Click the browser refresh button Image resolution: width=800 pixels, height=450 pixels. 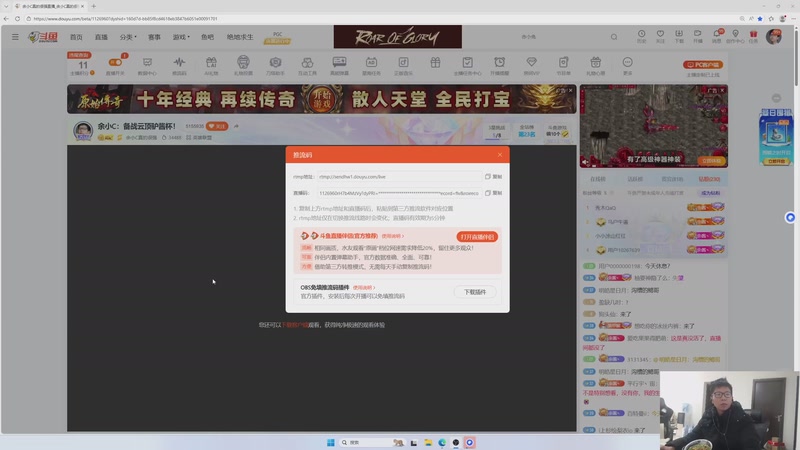tap(17, 18)
